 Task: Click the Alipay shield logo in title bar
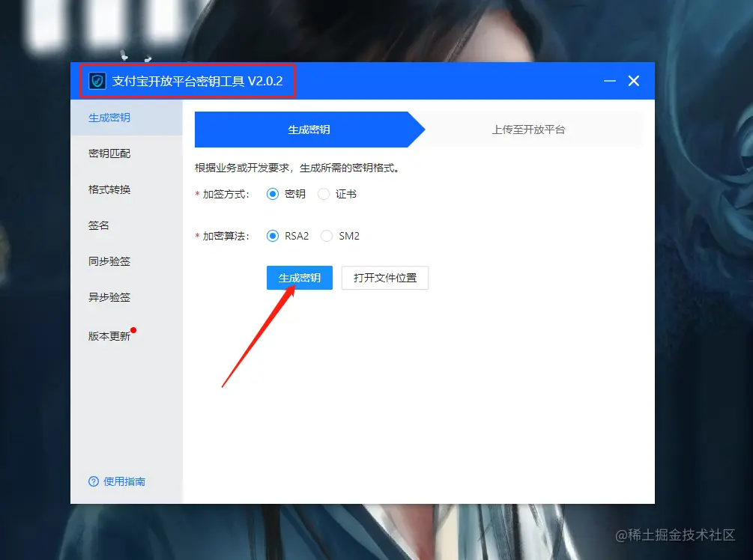(97, 81)
